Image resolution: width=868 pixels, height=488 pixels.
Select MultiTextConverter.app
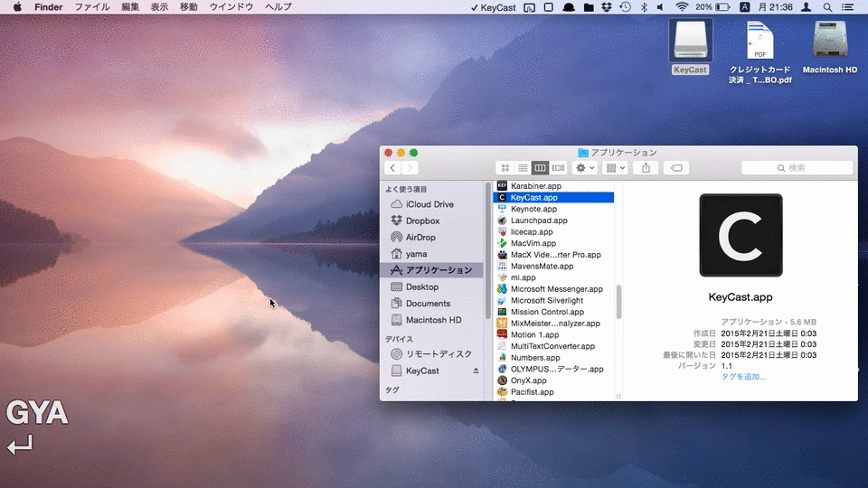(553, 346)
